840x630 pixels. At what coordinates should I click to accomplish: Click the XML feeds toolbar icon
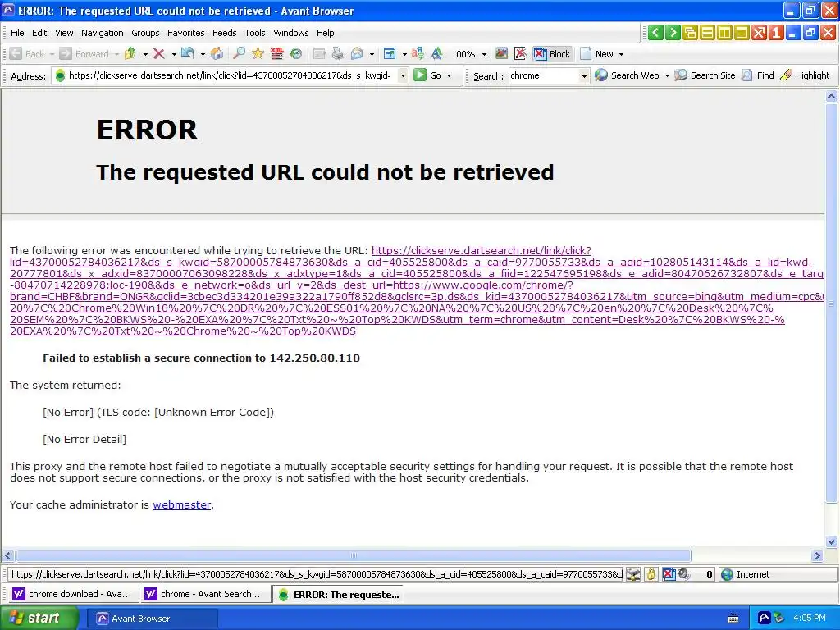click(x=276, y=53)
